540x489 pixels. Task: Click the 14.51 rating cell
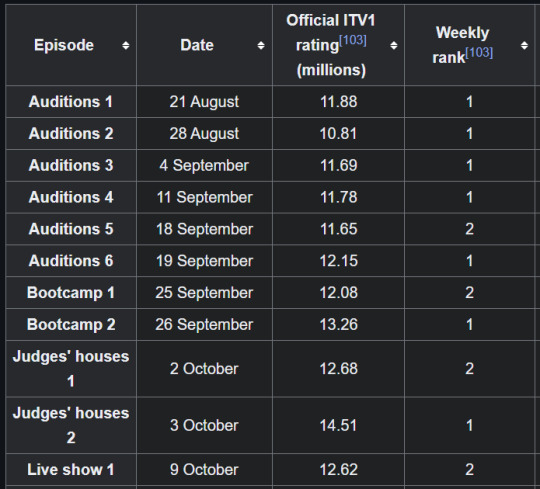click(339, 425)
